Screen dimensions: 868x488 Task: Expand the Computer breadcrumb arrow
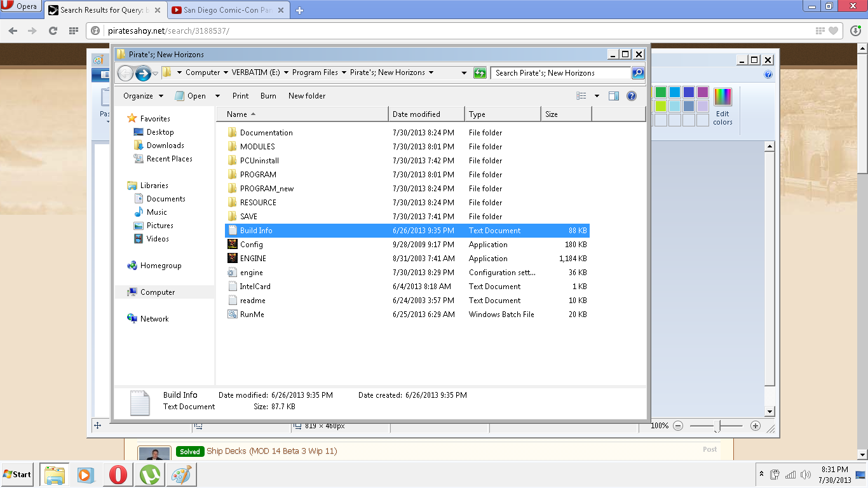point(226,72)
